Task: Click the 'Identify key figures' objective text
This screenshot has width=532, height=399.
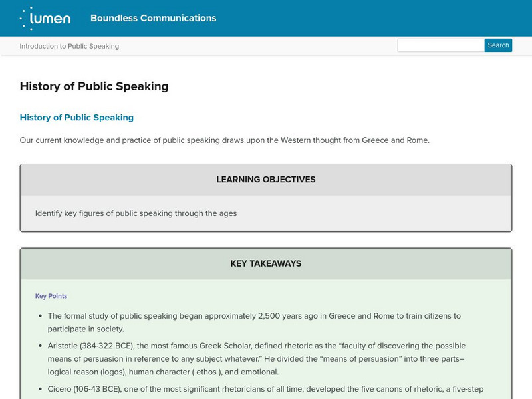Action: 136,213
